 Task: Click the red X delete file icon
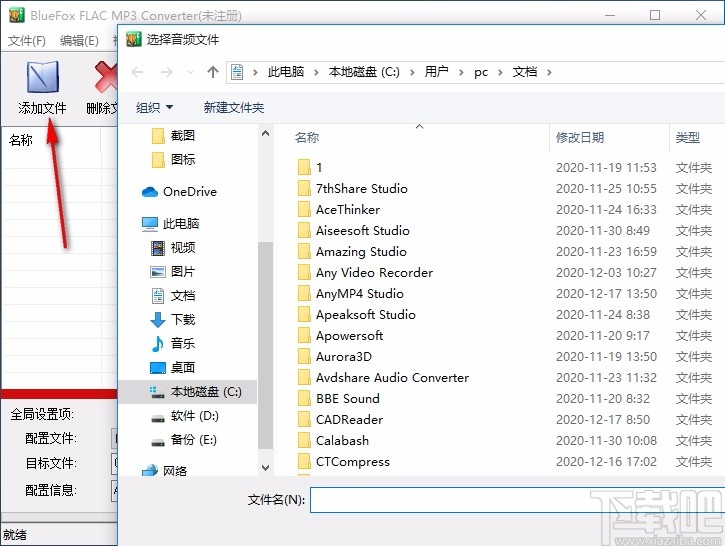coord(106,77)
